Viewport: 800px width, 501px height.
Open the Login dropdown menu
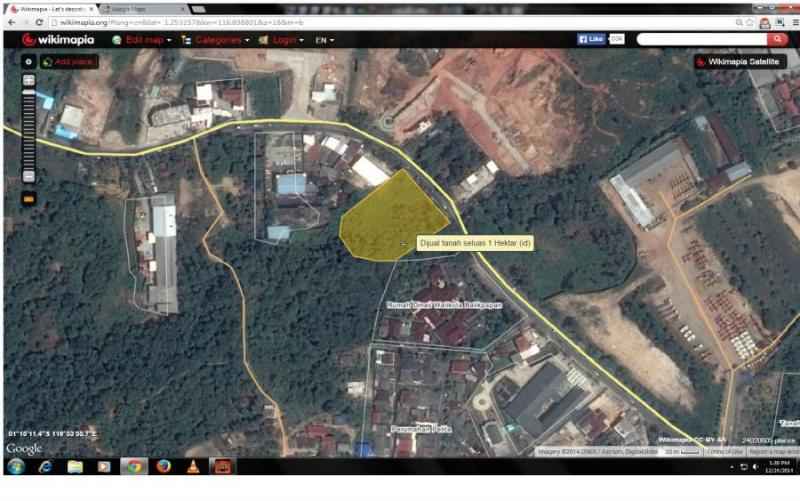pos(284,40)
